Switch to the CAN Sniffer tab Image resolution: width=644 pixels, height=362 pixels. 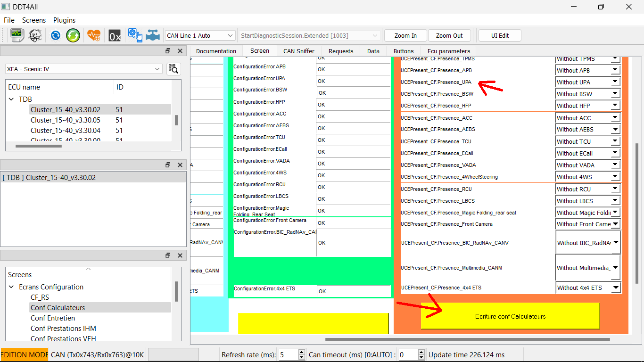tap(298, 51)
